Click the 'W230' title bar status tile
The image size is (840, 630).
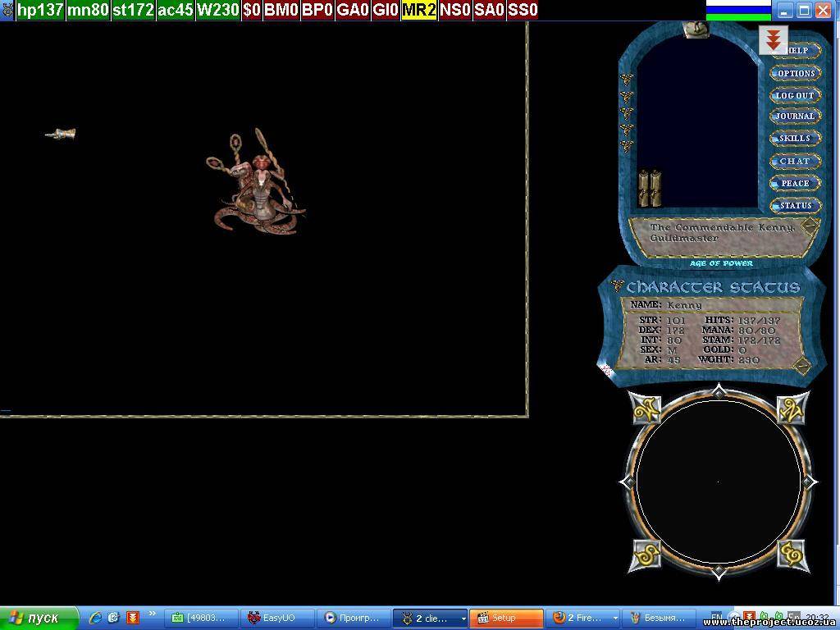pos(218,10)
